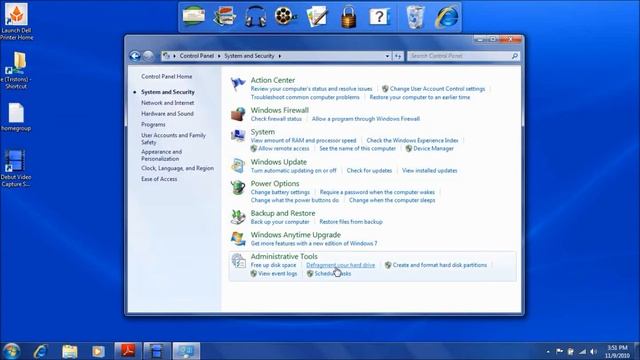Screen dimensions: 640x360
Task: Select Programs in the sidebar
Action: (153, 124)
